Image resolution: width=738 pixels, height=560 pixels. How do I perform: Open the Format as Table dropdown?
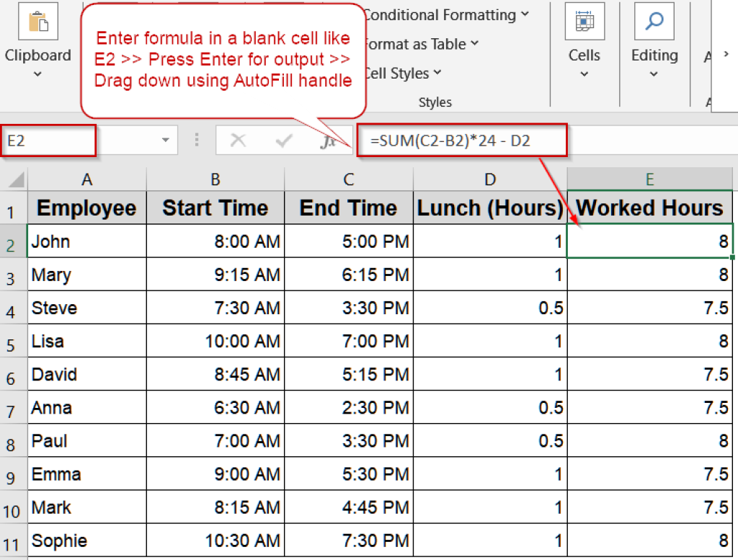474,44
